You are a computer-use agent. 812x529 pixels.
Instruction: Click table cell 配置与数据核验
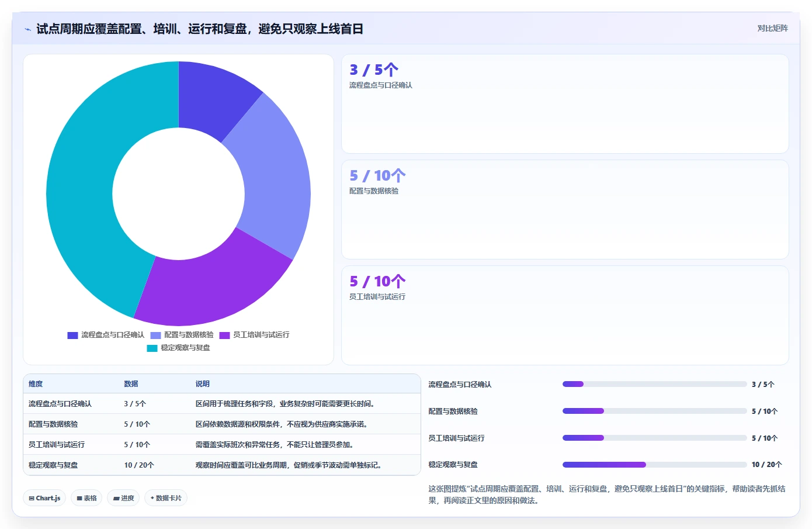tap(53, 424)
